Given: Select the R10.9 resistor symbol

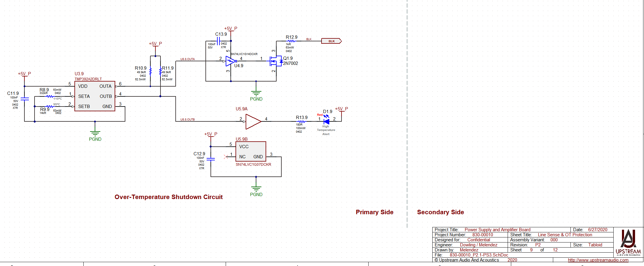Looking at the screenshot, I should (x=150, y=71).
